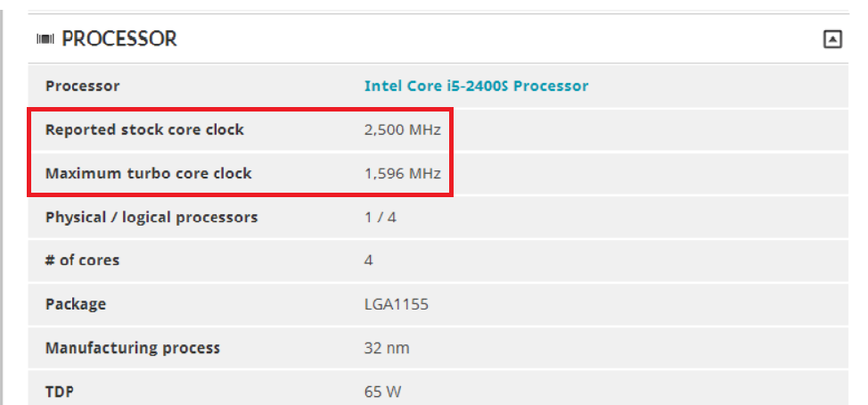This screenshot has height=405, width=868.
Task: Select the LGA1155 package value
Action: (x=397, y=304)
